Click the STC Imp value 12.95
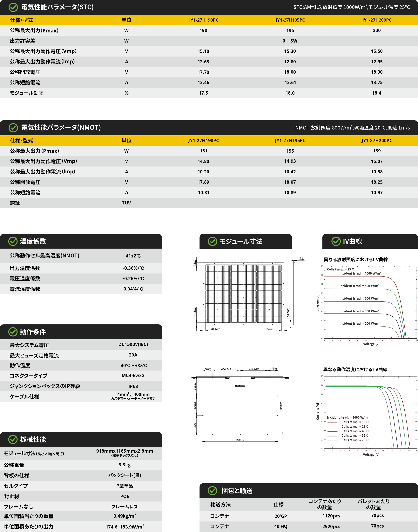Screen dimensions: 418x532 [377, 62]
